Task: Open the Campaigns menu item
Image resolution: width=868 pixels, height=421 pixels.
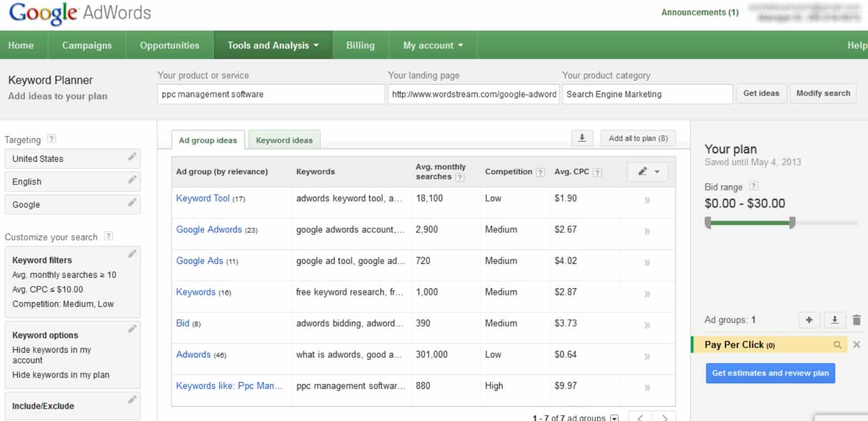Action: click(x=87, y=46)
